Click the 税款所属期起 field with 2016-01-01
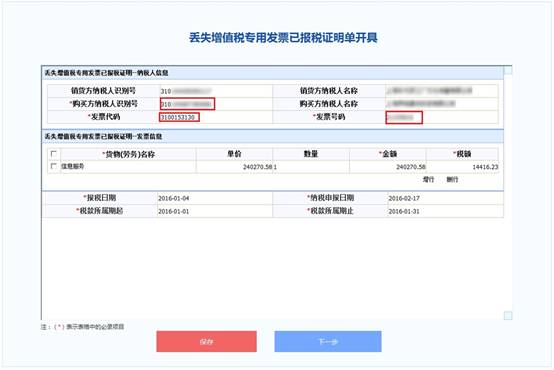 pos(215,211)
